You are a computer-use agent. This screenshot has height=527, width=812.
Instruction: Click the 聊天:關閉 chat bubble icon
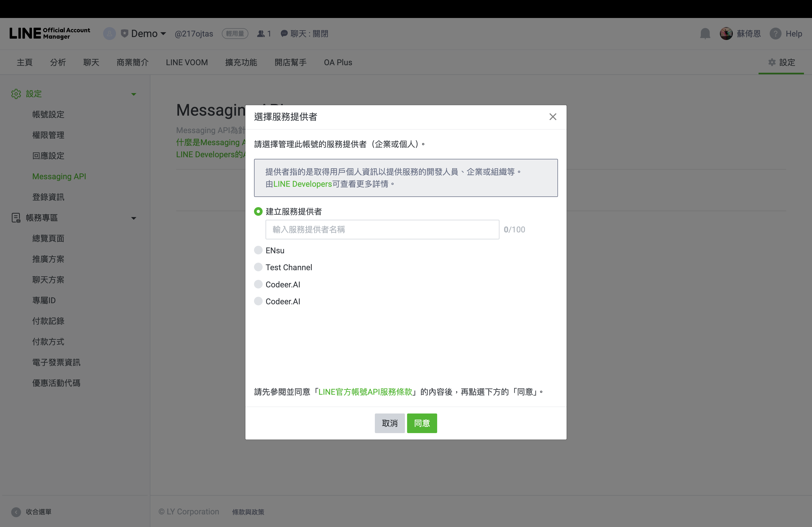(x=284, y=33)
